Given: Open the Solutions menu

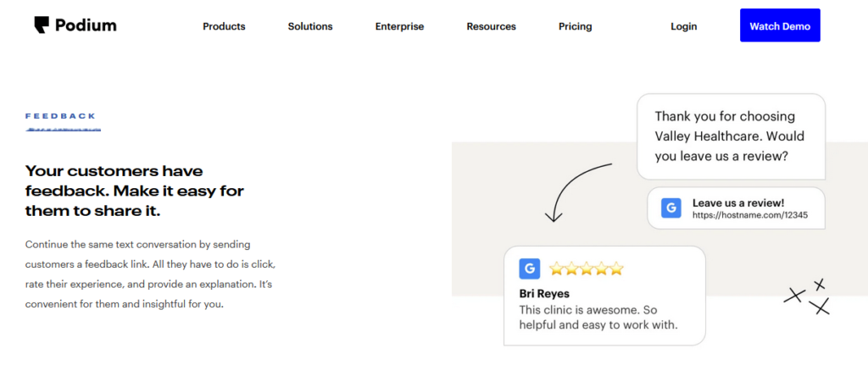Looking at the screenshot, I should click(x=310, y=26).
